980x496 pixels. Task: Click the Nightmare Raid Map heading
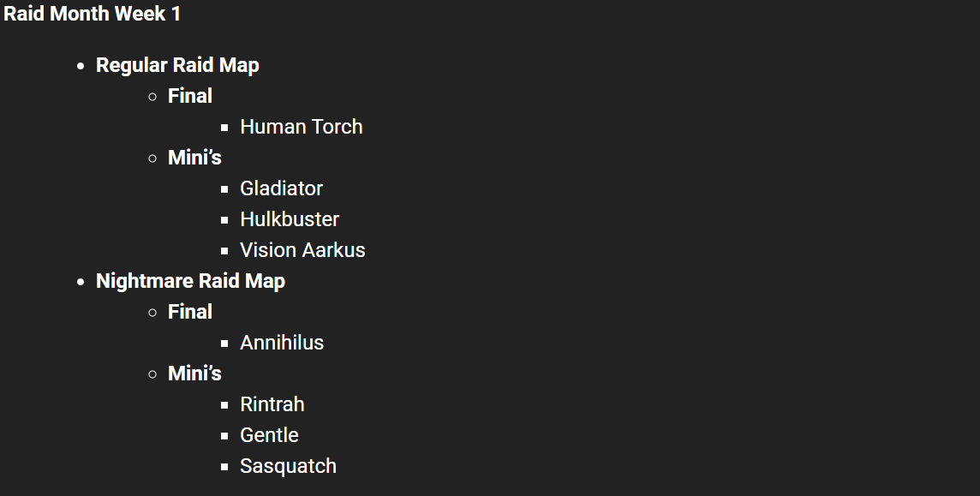[191, 281]
